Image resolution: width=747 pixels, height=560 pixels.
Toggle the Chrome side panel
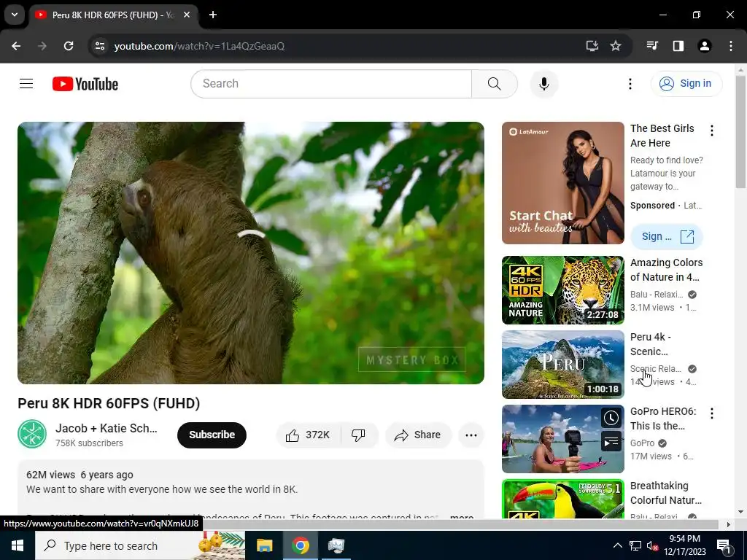click(678, 46)
